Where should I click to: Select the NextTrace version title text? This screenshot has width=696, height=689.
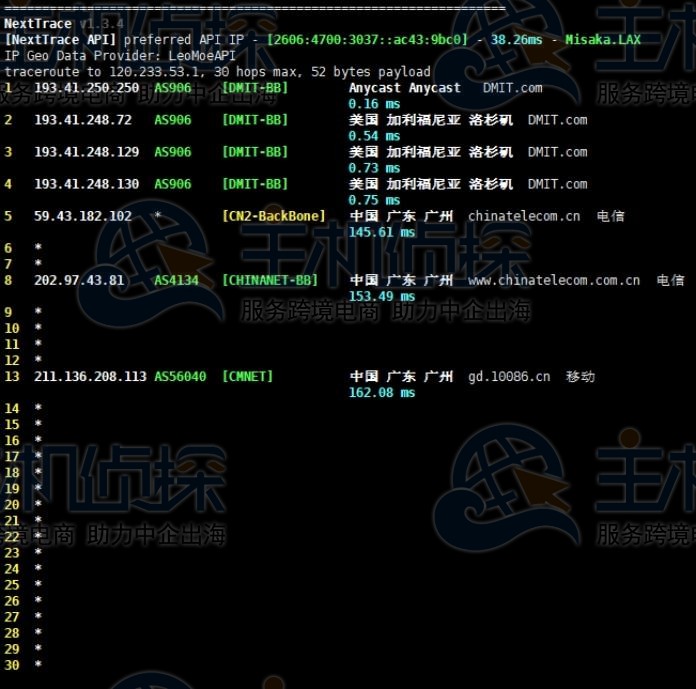click(x=63, y=24)
